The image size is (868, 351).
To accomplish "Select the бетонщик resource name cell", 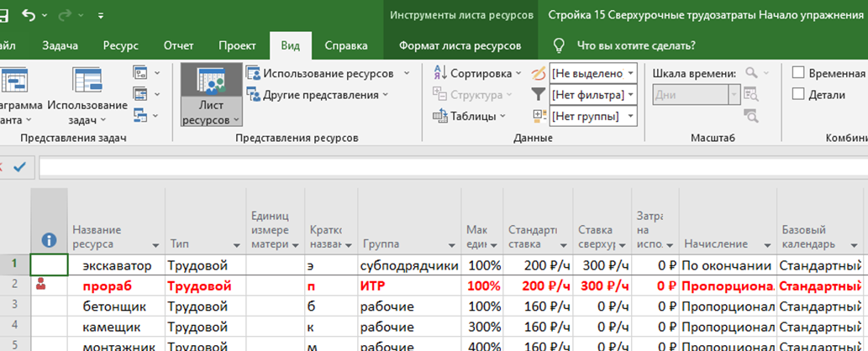I will point(117,306).
